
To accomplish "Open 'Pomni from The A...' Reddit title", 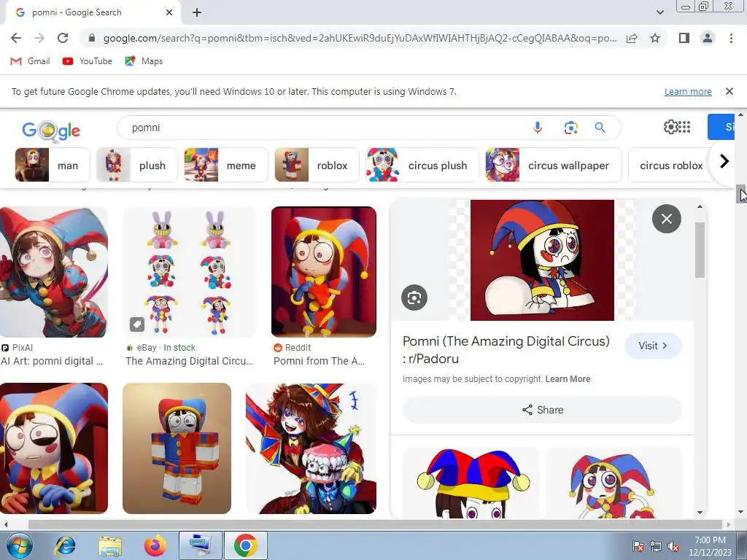I will click(320, 361).
